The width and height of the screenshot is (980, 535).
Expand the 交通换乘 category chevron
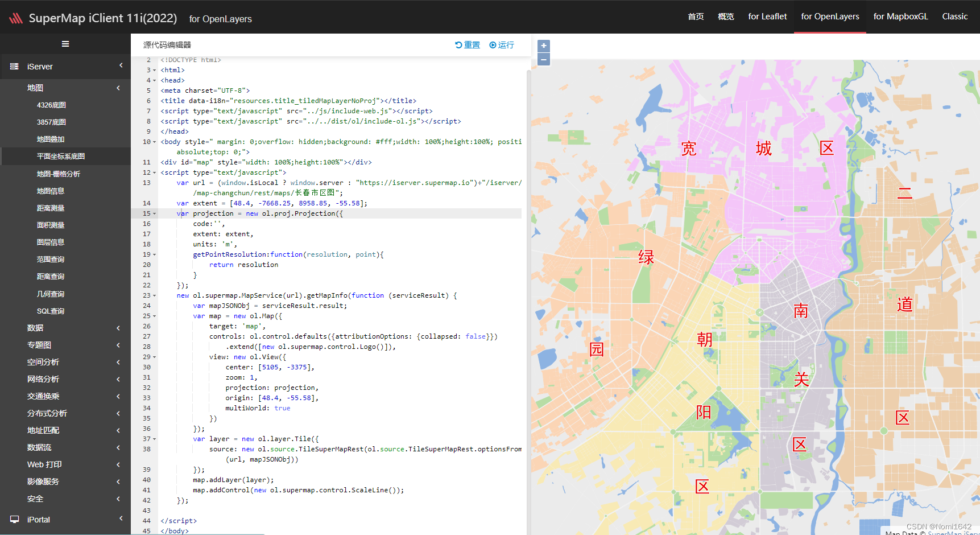pos(118,396)
